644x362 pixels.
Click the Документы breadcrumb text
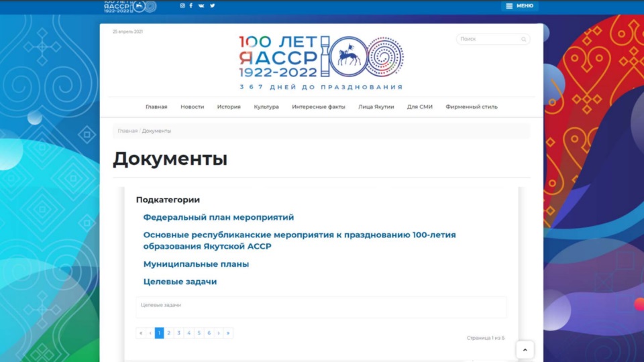tap(156, 131)
